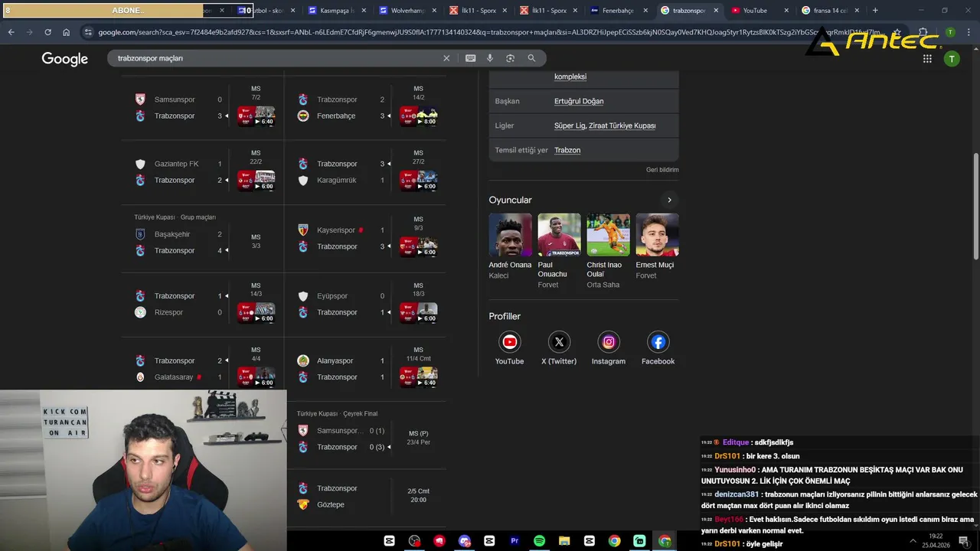Screen dimensions: 980x551
Task: Open the kompleksi link
Action: click(x=570, y=77)
